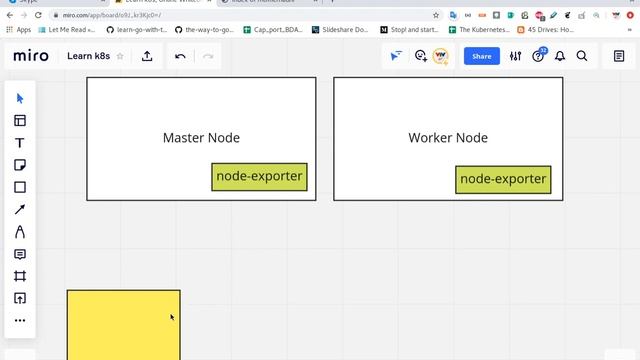The height and width of the screenshot is (360, 640).
Task: Open the help question mark icon
Action: [538, 56]
